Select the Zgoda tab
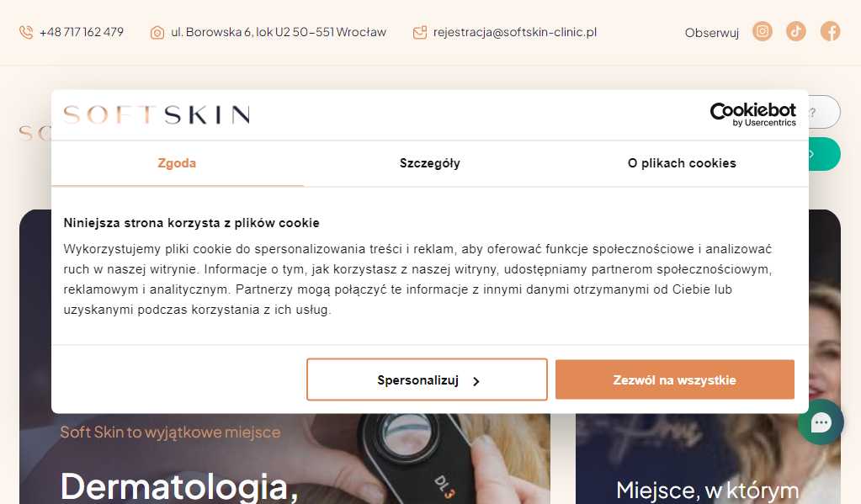Image resolution: width=861 pixels, height=504 pixels. click(177, 163)
